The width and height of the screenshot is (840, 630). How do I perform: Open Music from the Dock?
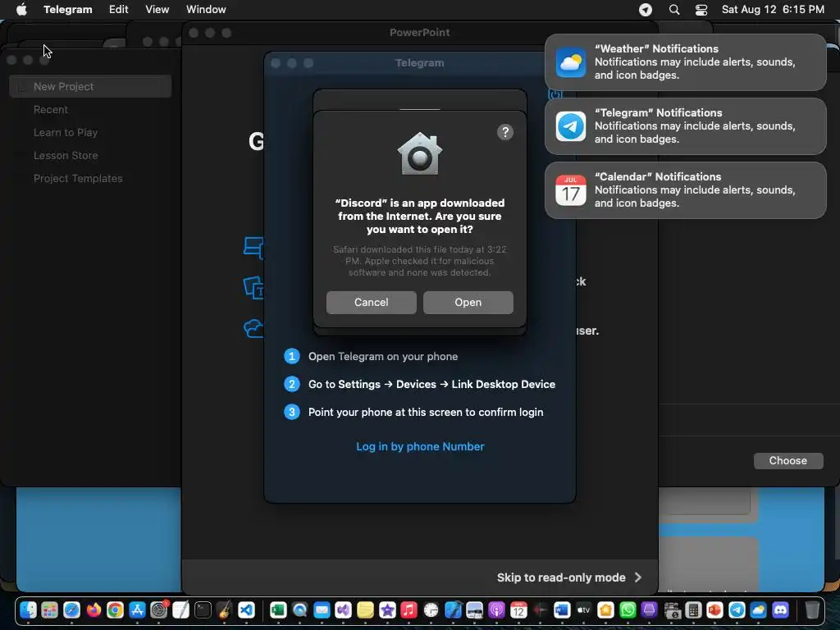click(x=409, y=609)
